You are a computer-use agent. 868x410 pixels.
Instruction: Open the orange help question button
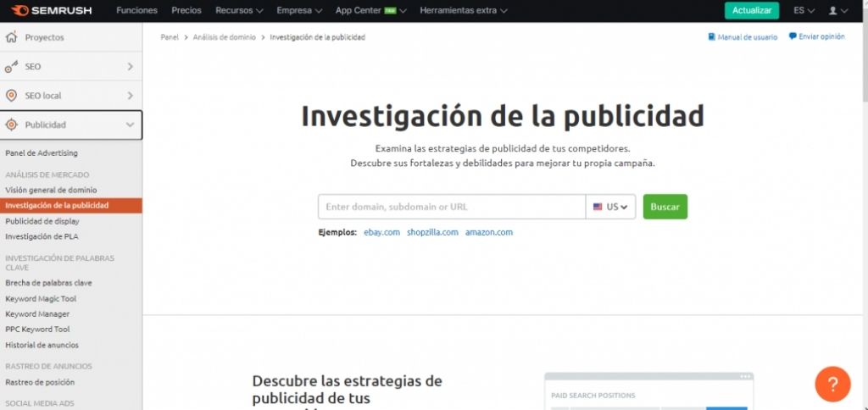point(832,384)
